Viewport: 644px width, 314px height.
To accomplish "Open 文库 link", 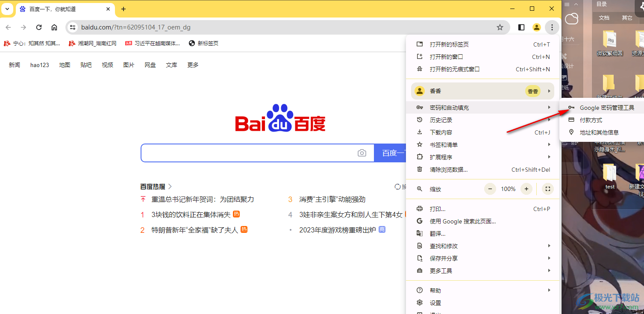I will pos(171,65).
